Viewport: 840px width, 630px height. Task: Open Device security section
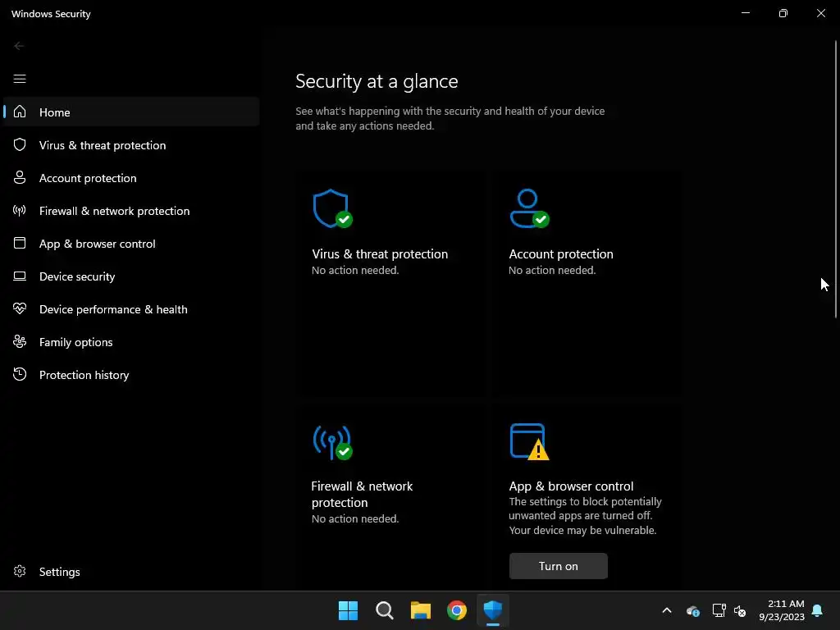click(x=131, y=276)
